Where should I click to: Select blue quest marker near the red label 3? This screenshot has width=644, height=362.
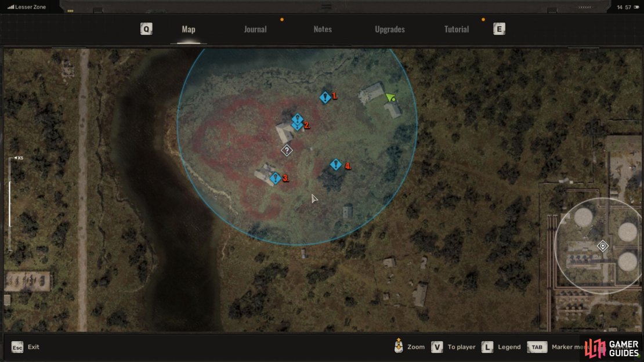[x=275, y=178]
